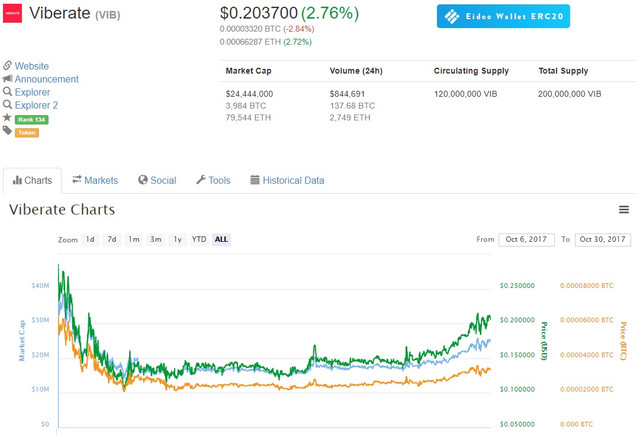The image size is (640, 435).
Task: Click the 137.68 BTC volume value
Action: click(352, 106)
